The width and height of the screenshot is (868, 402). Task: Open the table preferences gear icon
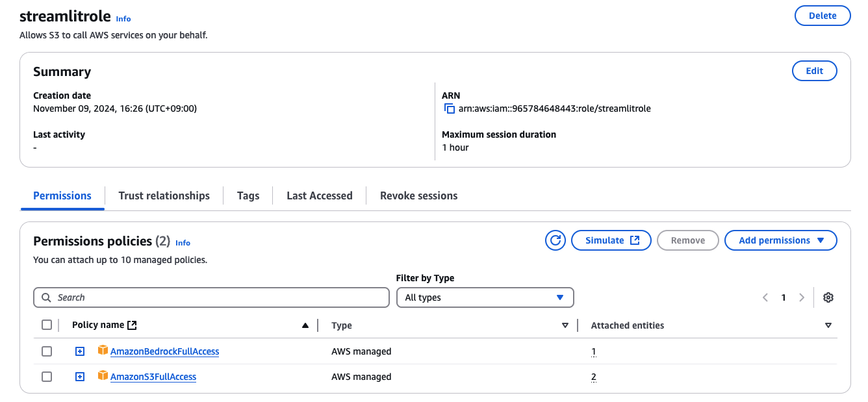pos(828,297)
